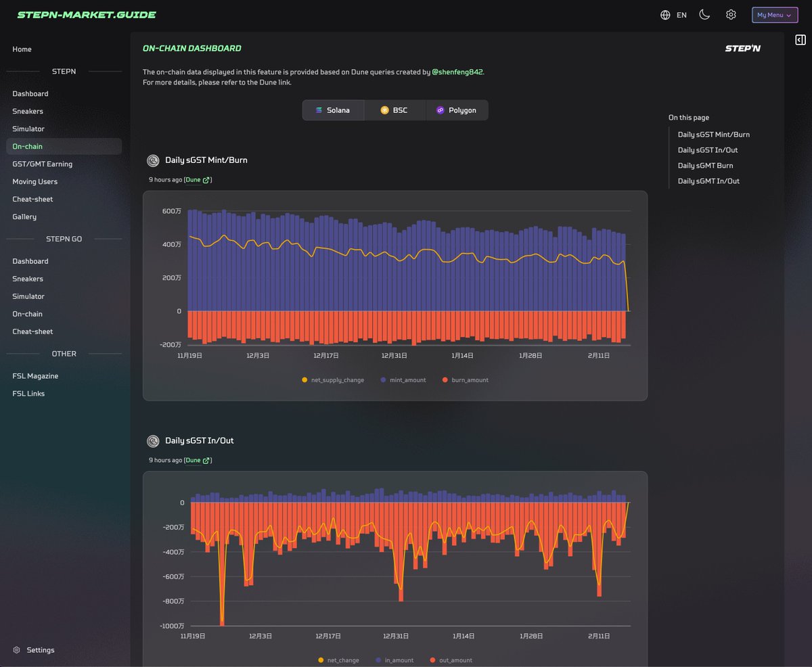Toggle net_supply_change legend series
The image size is (812, 667).
(x=332, y=380)
